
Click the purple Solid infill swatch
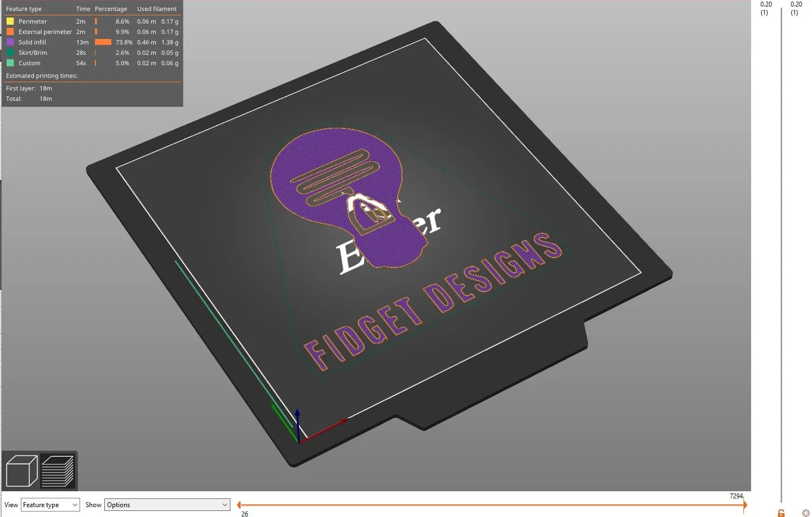click(10, 42)
